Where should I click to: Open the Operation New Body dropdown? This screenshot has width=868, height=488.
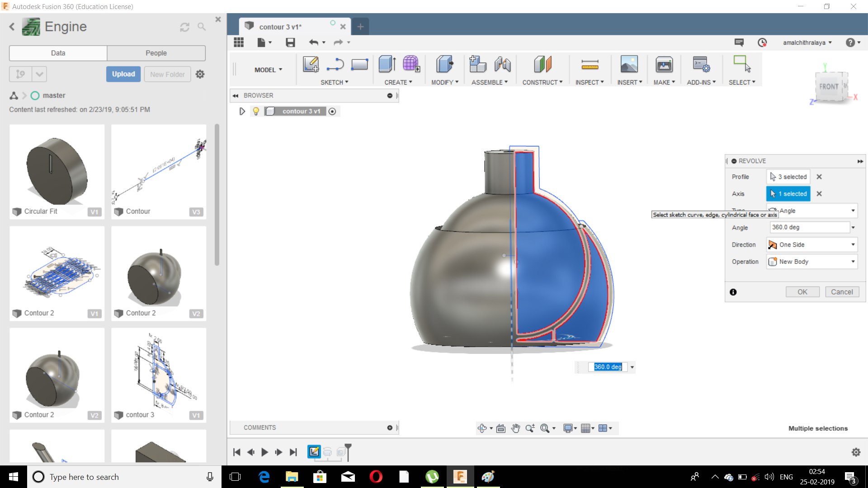coord(811,262)
